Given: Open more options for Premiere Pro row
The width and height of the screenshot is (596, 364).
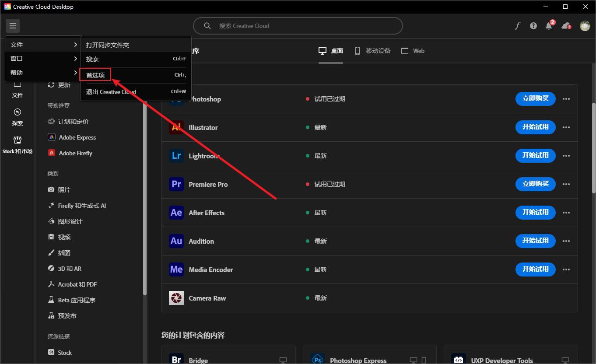Looking at the screenshot, I should pyautogui.click(x=566, y=184).
